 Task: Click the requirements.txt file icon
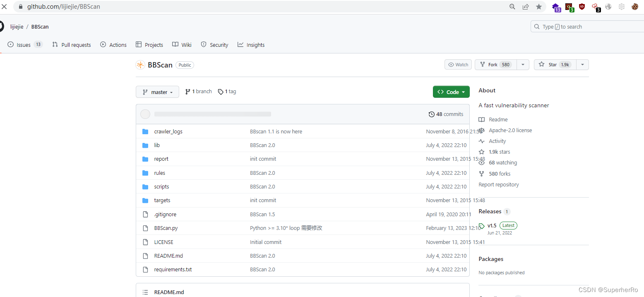[145, 270]
